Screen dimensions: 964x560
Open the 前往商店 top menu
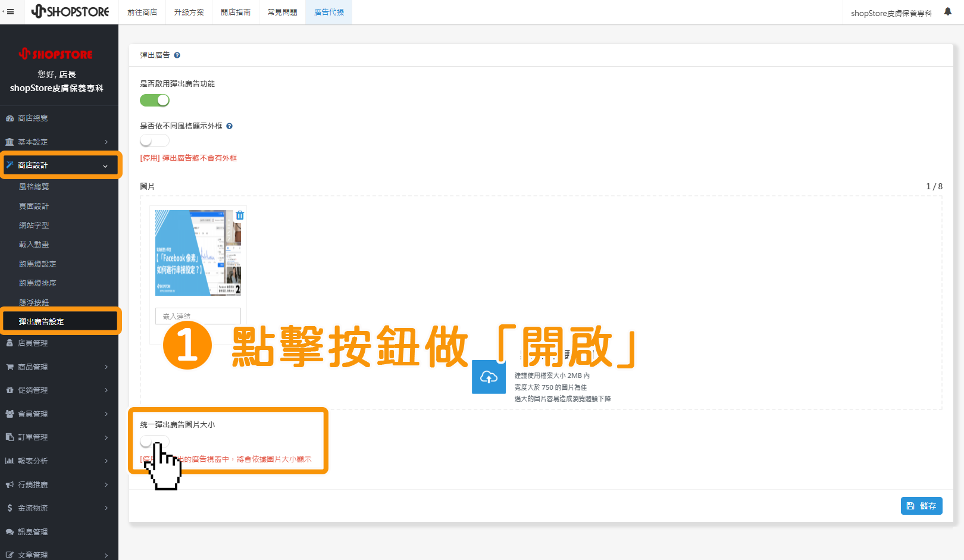coord(142,12)
